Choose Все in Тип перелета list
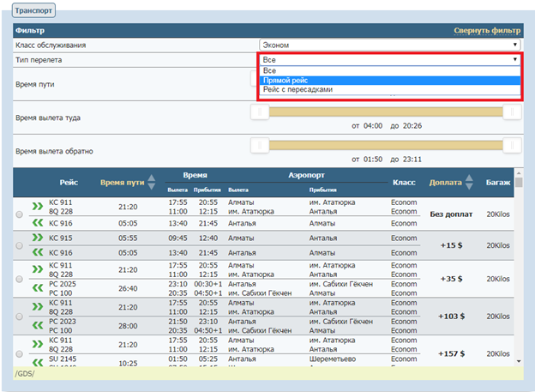Image resolution: width=535 pixels, height=392 pixels. pyautogui.click(x=389, y=70)
